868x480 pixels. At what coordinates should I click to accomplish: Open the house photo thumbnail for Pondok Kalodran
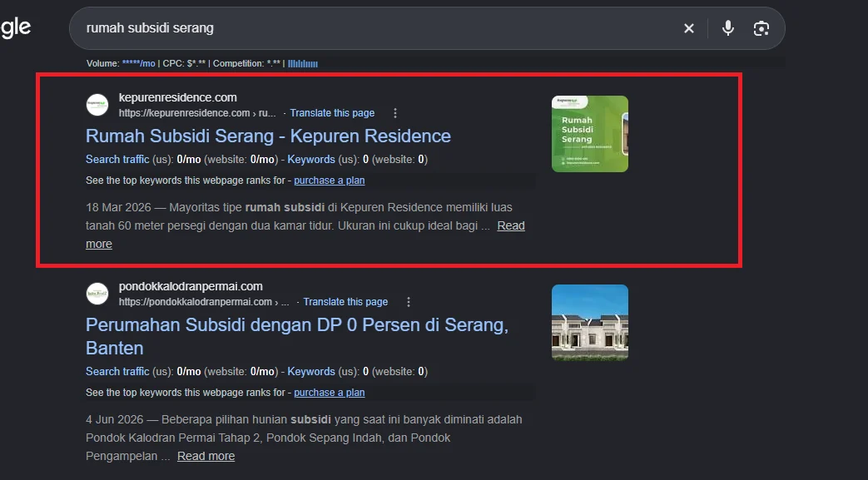[590, 323]
